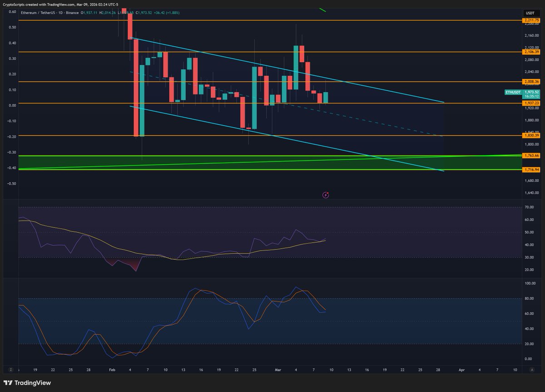Image resolution: width=545 pixels, height=392 pixels.
Task: Click the Mar label on time axis
Action: click(x=278, y=370)
